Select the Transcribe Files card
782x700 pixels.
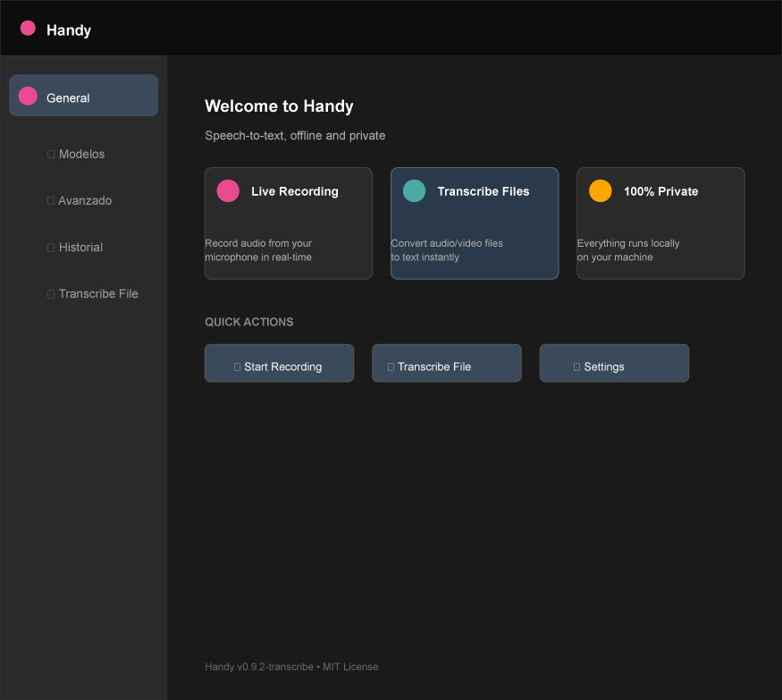tap(475, 223)
